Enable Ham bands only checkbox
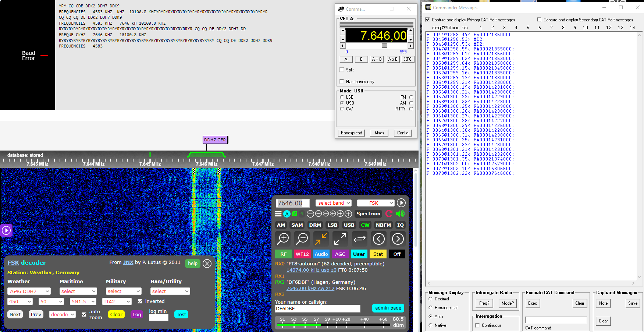Image resolution: width=644 pixels, height=332 pixels. [342, 81]
